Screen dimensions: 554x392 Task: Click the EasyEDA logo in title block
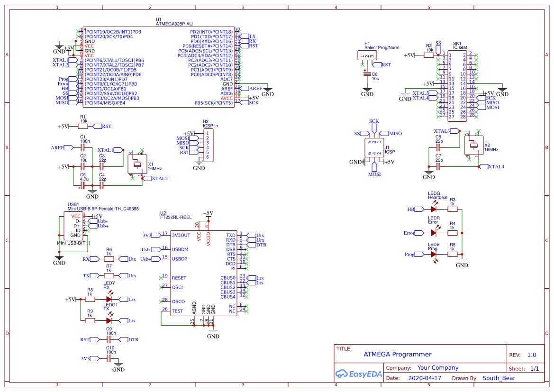359,374
